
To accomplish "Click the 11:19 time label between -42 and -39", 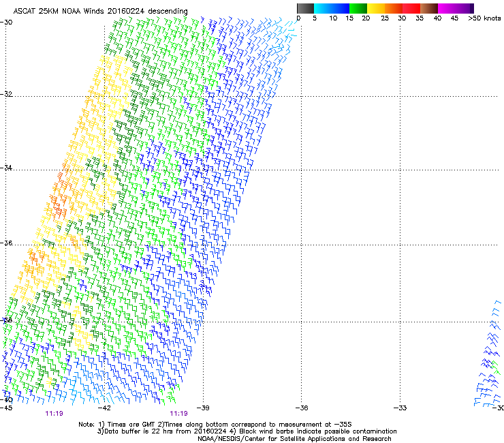I will tap(178, 414).
